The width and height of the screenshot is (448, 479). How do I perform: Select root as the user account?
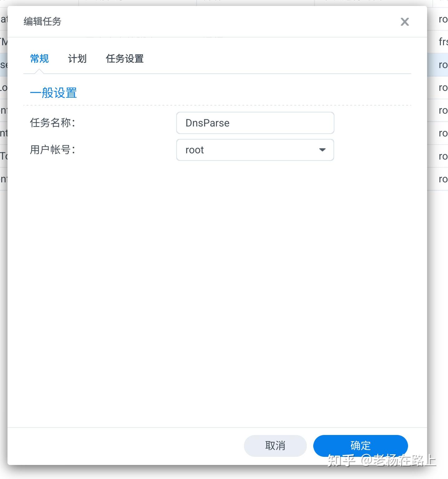pos(255,150)
